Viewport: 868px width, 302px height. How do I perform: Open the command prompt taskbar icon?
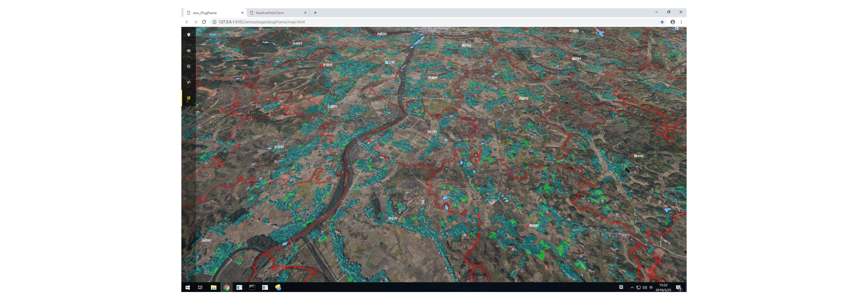coord(252,288)
